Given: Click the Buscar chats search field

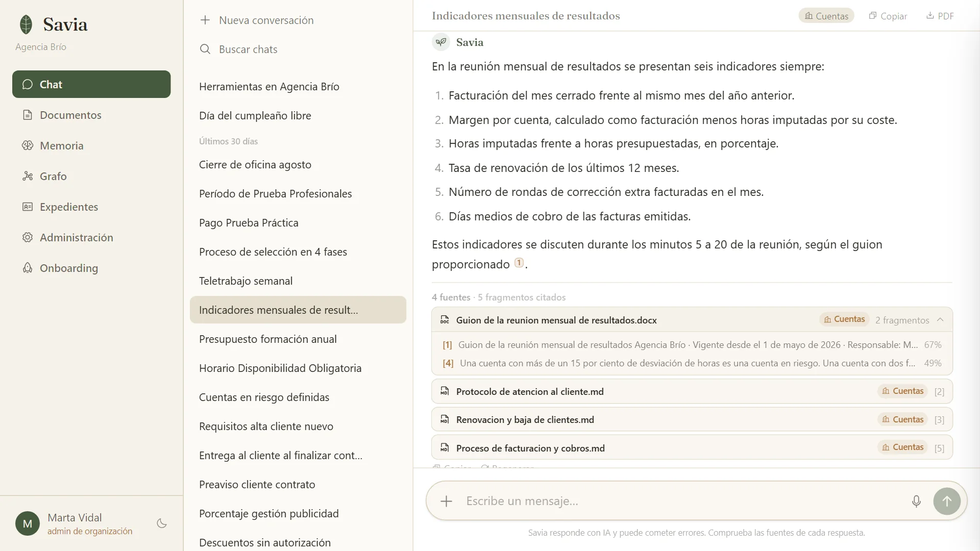Looking at the screenshot, I should (298, 49).
